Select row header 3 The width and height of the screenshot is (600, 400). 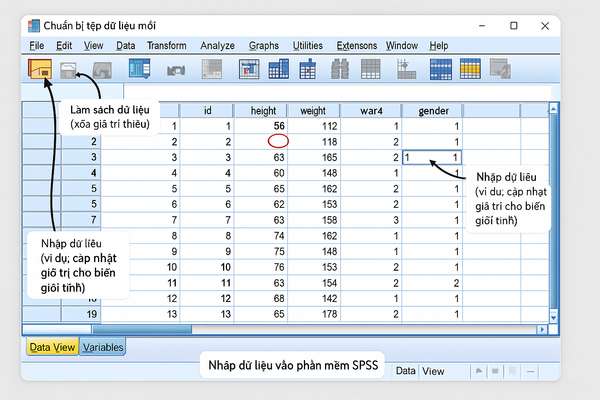pos(81,157)
